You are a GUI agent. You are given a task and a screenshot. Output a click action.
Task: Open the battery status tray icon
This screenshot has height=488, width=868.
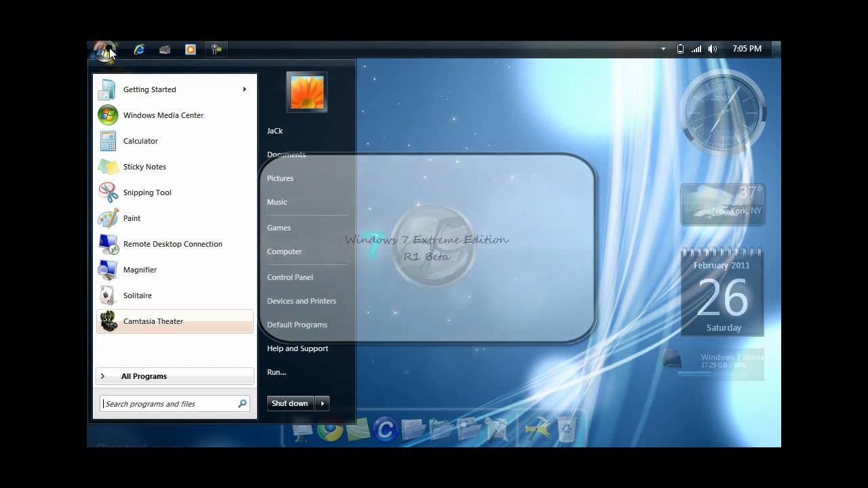(680, 49)
